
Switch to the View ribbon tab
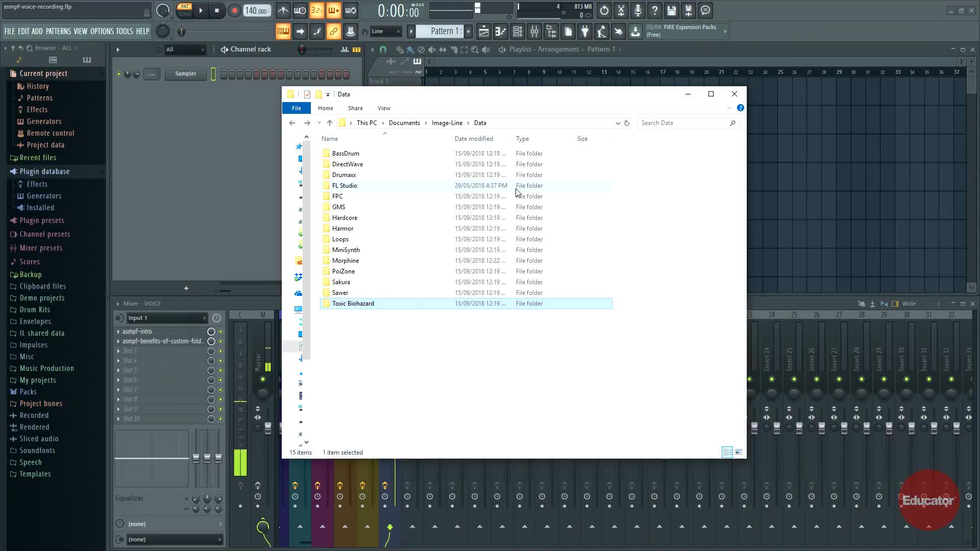click(x=384, y=108)
